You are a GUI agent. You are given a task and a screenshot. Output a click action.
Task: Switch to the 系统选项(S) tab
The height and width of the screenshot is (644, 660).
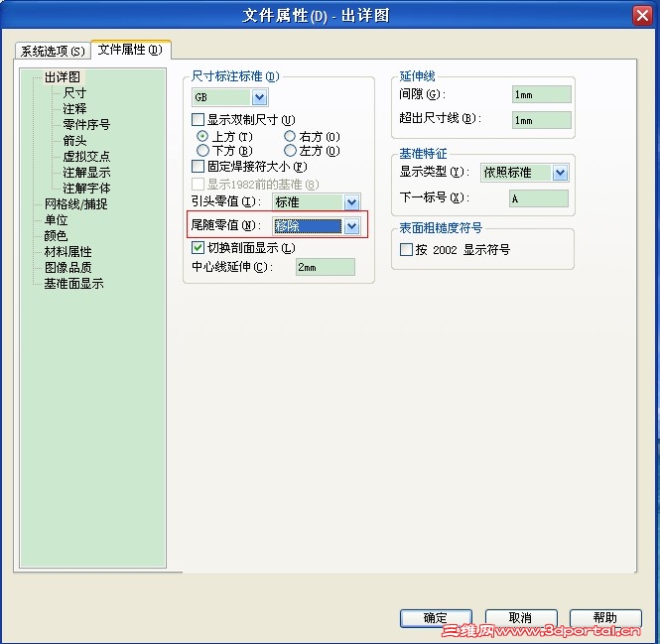coord(53,51)
